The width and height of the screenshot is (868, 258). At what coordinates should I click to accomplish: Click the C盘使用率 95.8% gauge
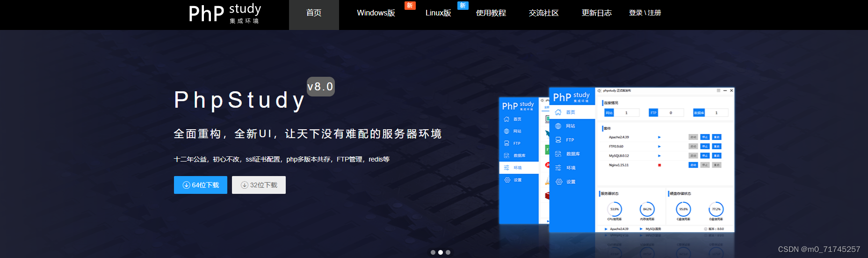tap(683, 209)
